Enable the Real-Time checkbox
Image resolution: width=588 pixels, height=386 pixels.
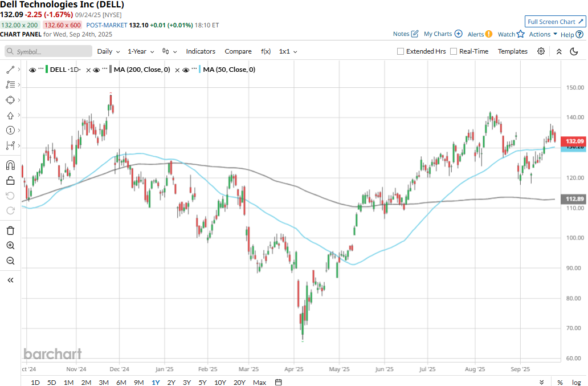(454, 51)
